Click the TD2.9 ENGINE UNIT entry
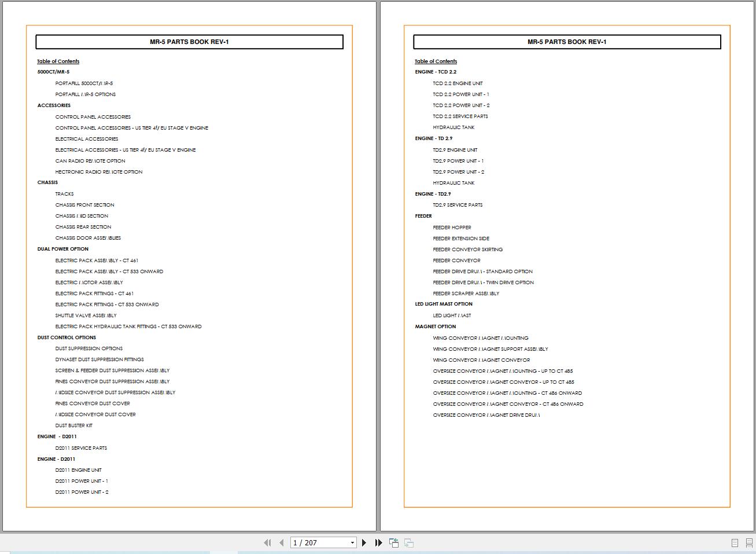This screenshot has width=756, height=554. coord(455,150)
